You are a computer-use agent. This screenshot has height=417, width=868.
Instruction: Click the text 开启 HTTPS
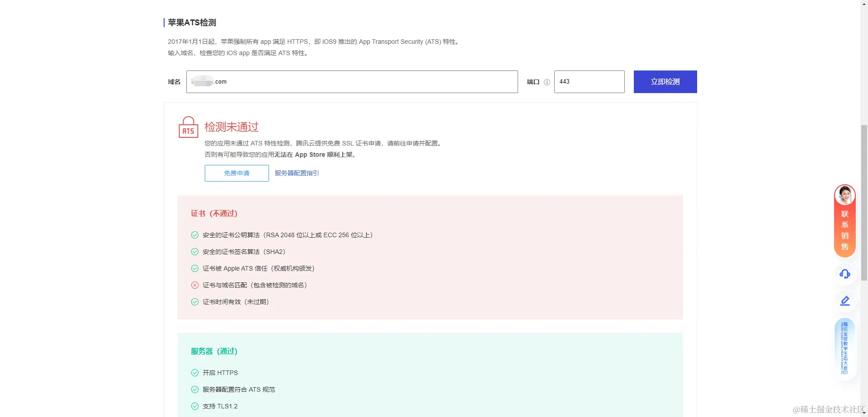tap(220, 373)
